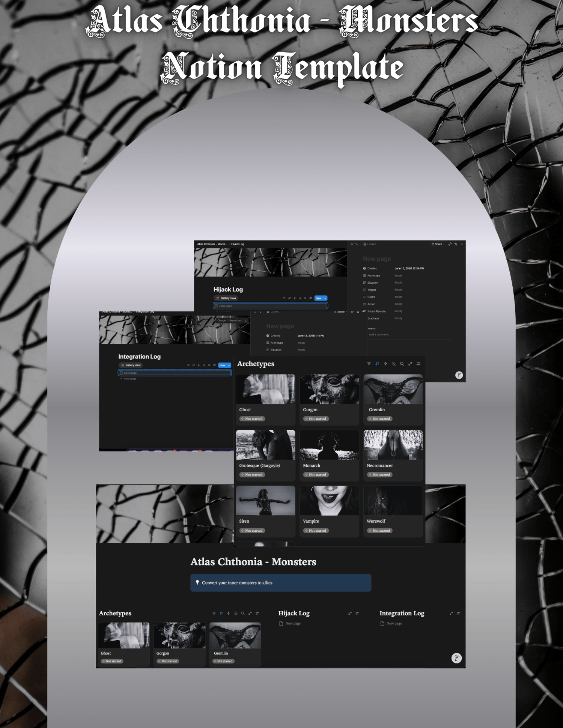Open Hijack Log peek page in full view

pyautogui.click(x=357, y=244)
